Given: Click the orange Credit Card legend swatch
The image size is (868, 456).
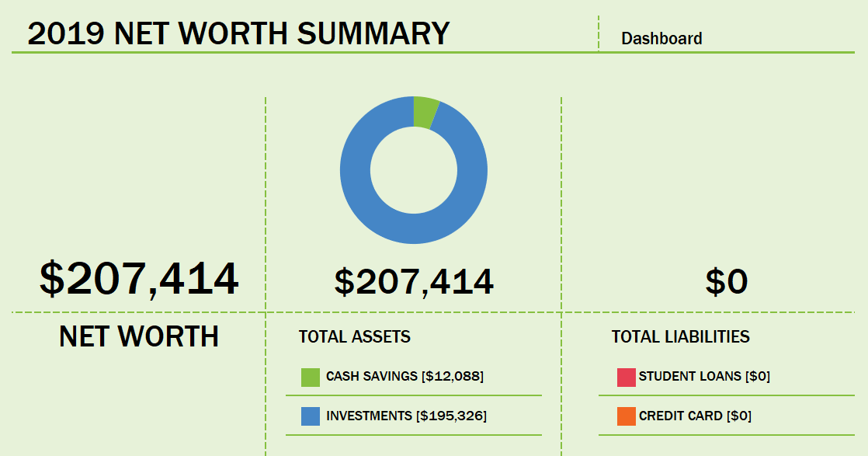Looking at the screenshot, I should [x=627, y=416].
